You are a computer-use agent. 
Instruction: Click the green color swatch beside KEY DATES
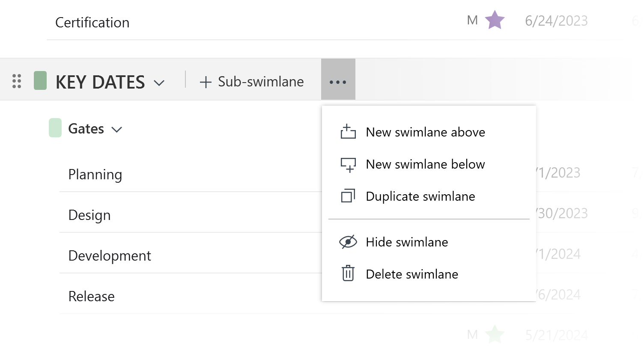point(40,80)
